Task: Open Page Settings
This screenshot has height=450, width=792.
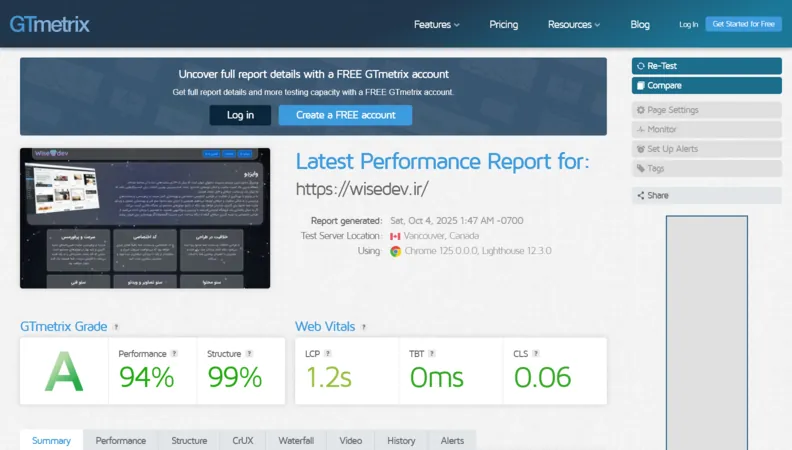Action: click(707, 110)
